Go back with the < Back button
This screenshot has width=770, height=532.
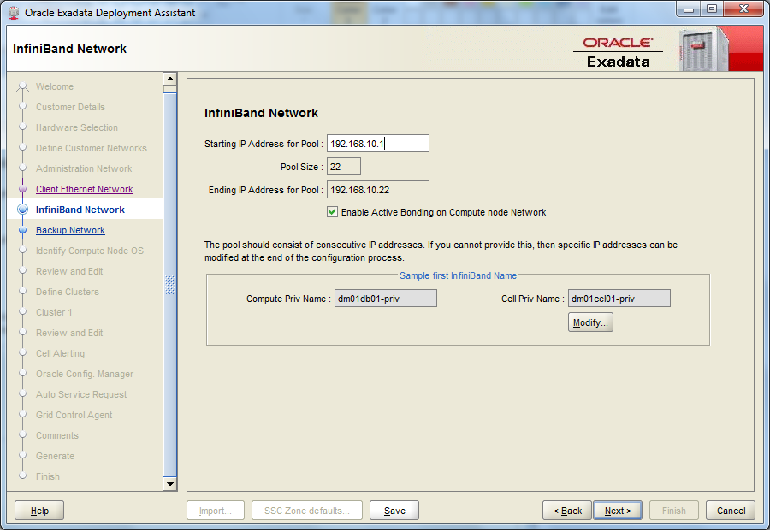click(568, 511)
